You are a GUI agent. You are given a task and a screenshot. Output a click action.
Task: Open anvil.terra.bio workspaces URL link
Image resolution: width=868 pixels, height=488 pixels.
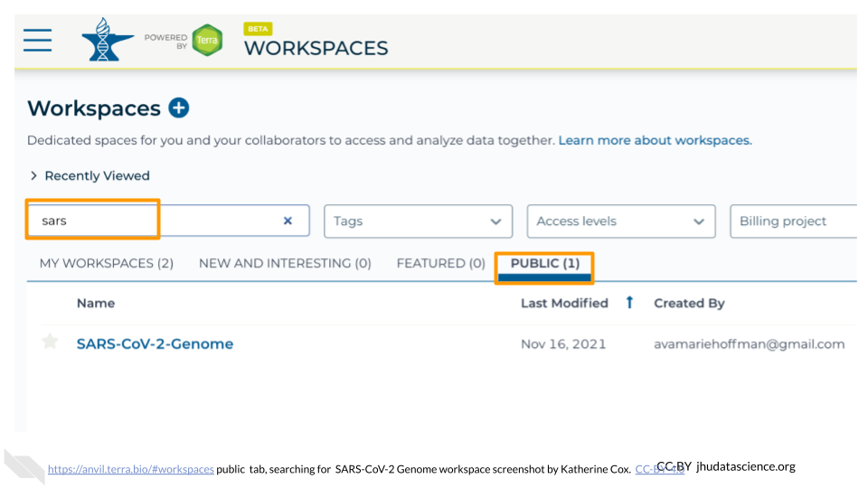click(130, 469)
